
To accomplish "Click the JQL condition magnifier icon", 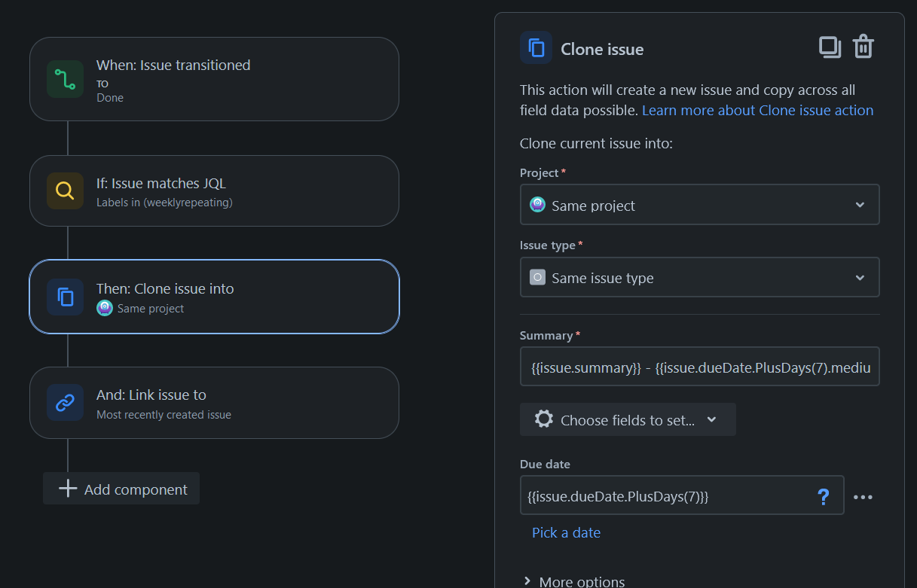I will (x=65, y=190).
